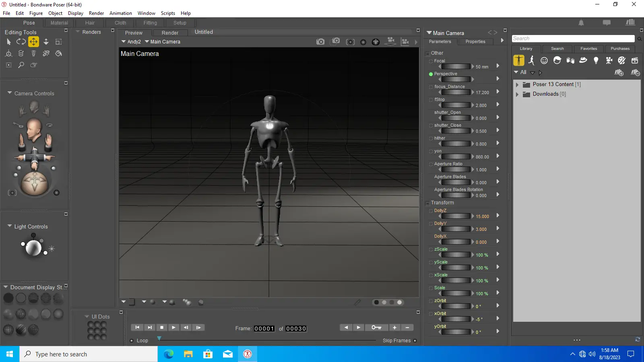Open the Cameras category in the library
The image size is (644, 362).
(609, 60)
